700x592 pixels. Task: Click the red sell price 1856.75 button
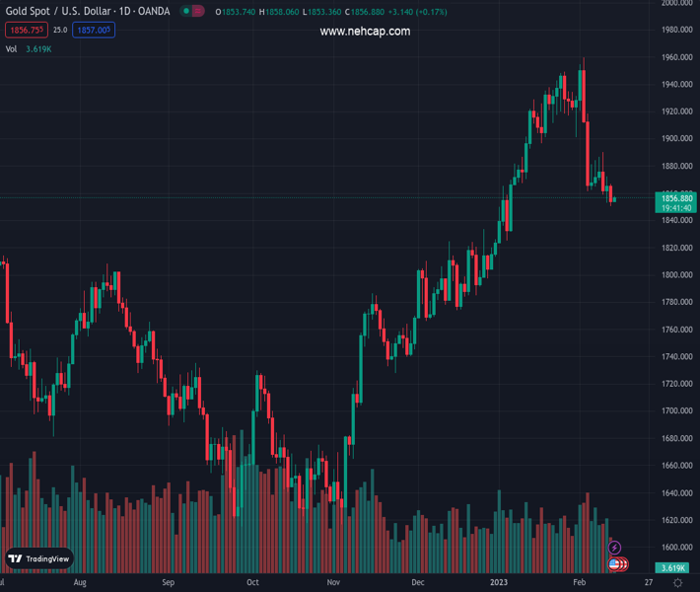[x=25, y=31]
